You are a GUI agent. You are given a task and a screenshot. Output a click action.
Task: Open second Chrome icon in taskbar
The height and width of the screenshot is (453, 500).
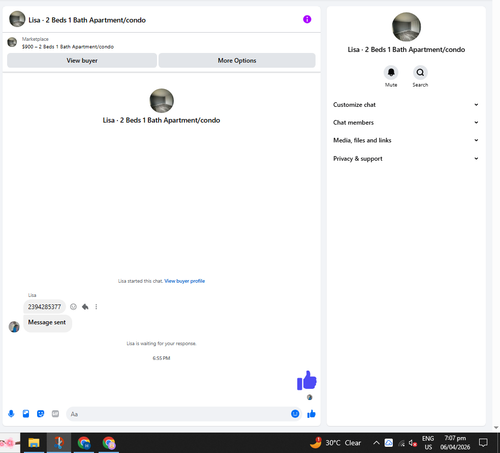109,443
